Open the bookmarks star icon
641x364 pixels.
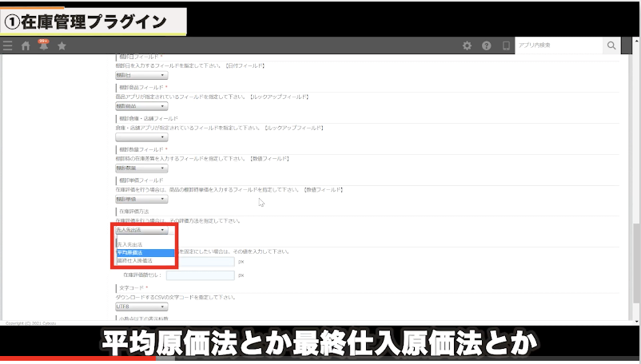tap(62, 46)
